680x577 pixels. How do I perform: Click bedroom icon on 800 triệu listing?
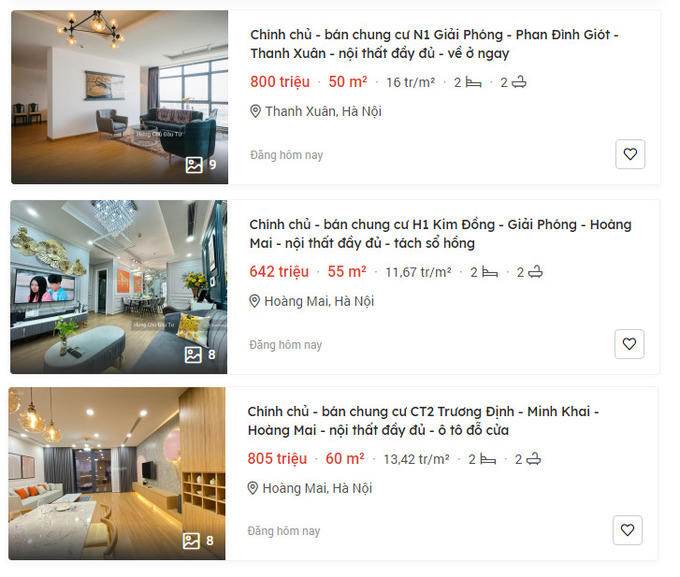[473, 82]
